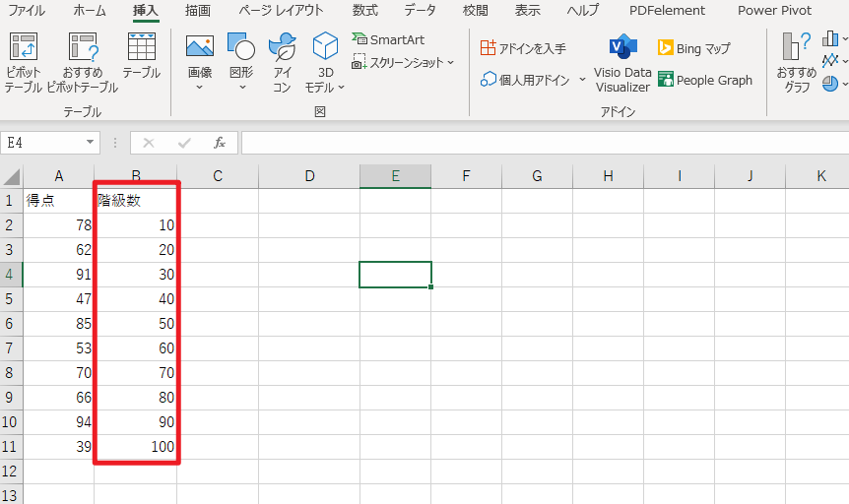Insert column or bar chart
Image resolution: width=849 pixels, height=504 pixels.
[834, 38]
